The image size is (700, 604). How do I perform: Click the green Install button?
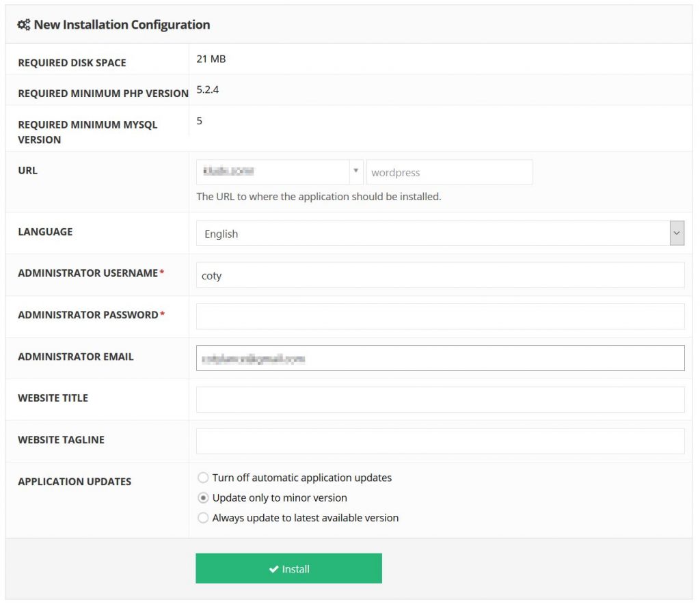tap(289, 568)
